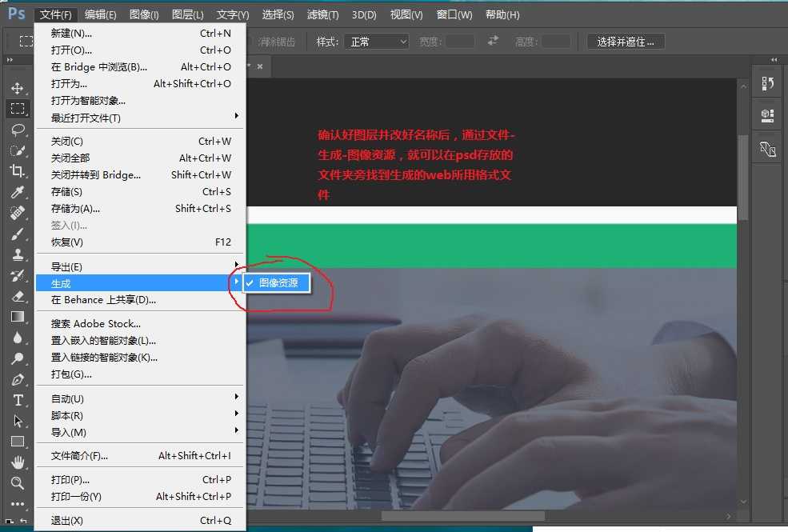Select the Eyedropper tool
Image resolution: width=788 pixels, height=532 pixels.
17,192
